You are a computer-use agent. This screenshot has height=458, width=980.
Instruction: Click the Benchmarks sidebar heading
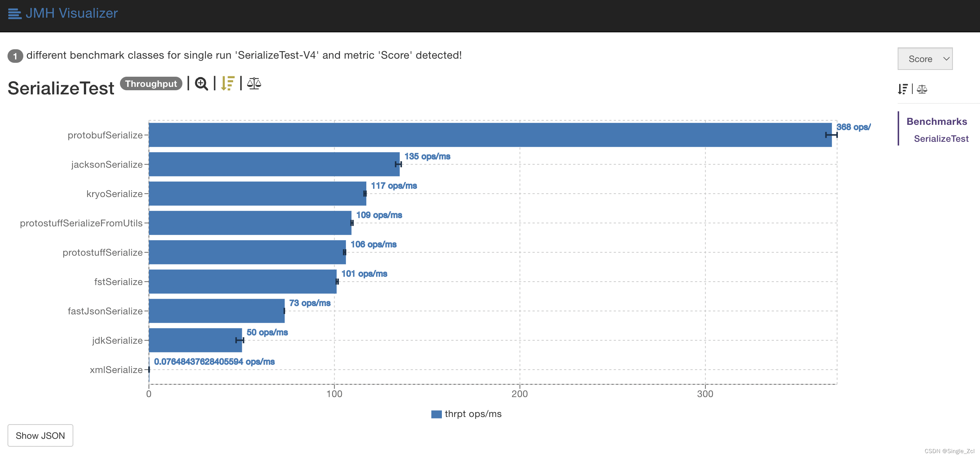tap(936, 121)
